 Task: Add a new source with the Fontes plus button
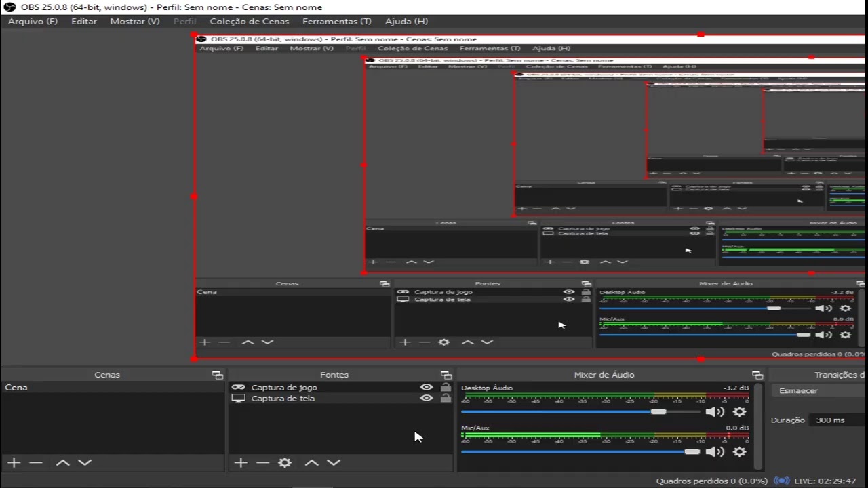pyautogui.click(x=241, y=462)
